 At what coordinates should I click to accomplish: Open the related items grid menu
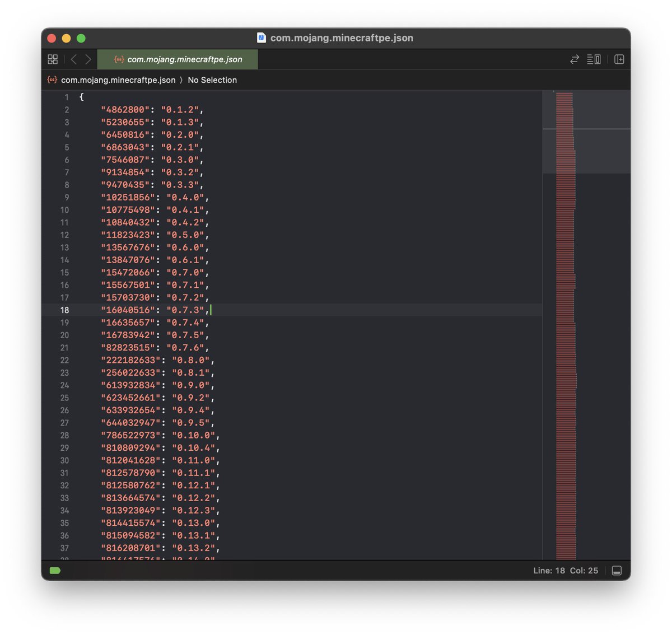[53, 59]
